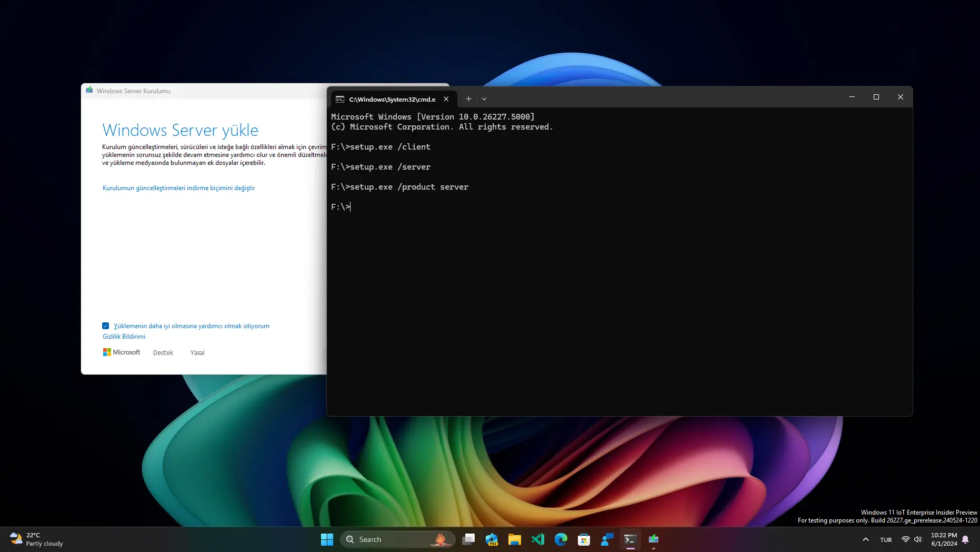Click the '(c) Microsoft Corporation' copyright line

pos(442,127)
